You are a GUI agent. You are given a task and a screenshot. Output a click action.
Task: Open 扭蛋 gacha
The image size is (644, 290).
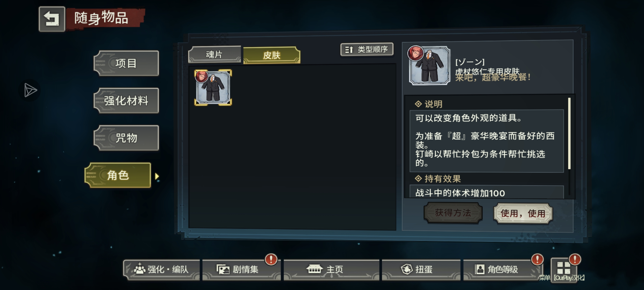pos(421,270)
